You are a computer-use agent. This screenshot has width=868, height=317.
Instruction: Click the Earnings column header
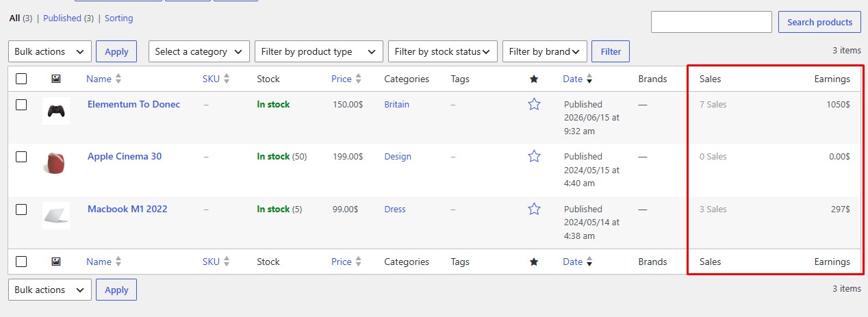pyautogui.click(x=832, y=79)
